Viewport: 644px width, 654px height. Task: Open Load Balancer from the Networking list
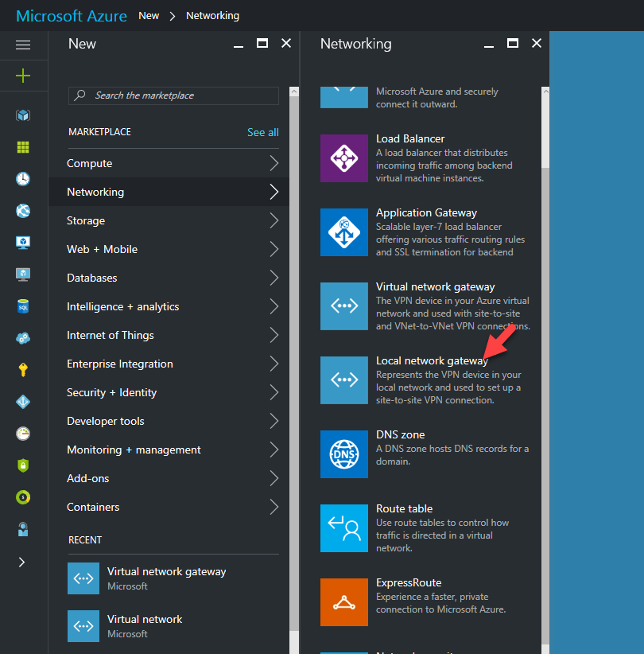(x=410, y=138)
